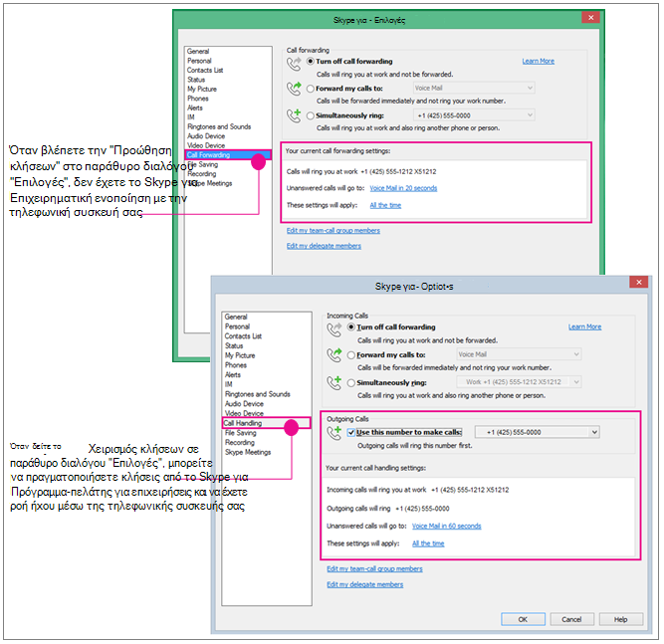Viewport: 664px width, 644px height.
Task: Select Status in the top window list
Action: click(x=196, y=80)
